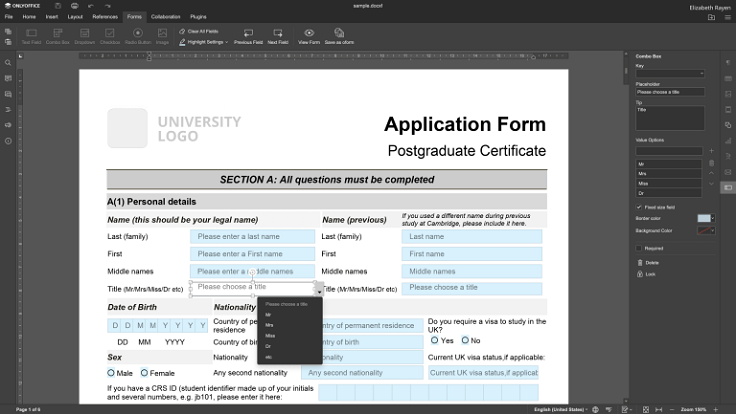The width and height of the screenshot is (736, 414).
Task: Select the Female radio button
Action: [x=145, y=373]
